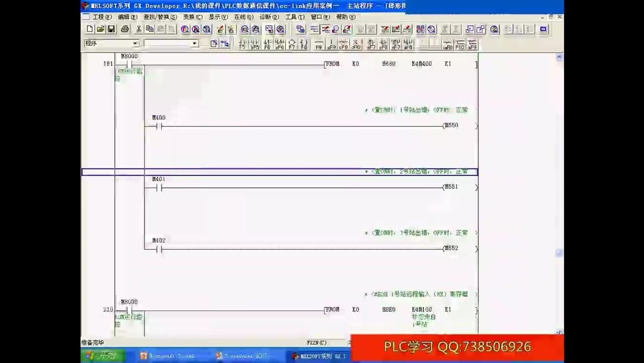Viewport: 644px width, 363px height.
Task: Select the open contact F5 tool
Action: (x=242, y=42)
